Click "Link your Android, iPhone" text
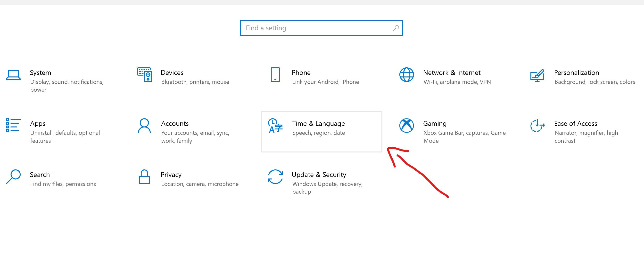Screen dimensions: 644x271 point(325,82)
